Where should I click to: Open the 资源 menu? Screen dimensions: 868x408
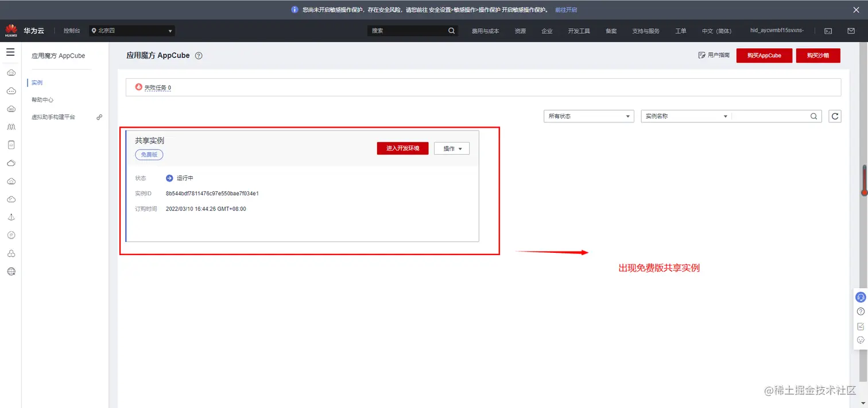(x=520, y=31)
